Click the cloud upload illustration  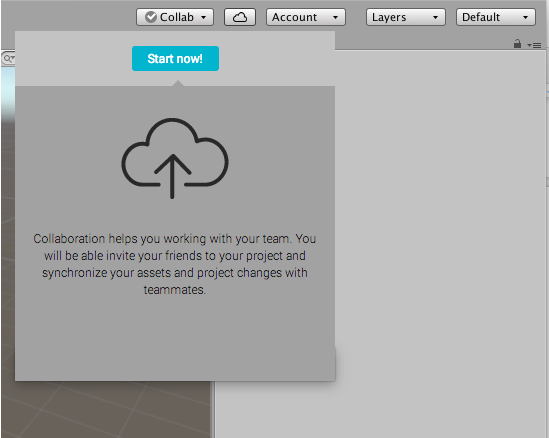[175, 158]
